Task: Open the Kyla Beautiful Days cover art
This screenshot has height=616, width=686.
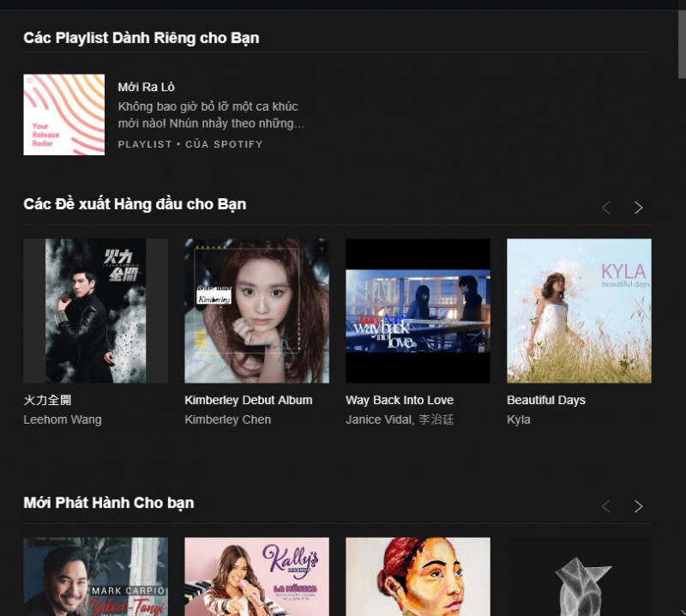Action: (579, 311)
